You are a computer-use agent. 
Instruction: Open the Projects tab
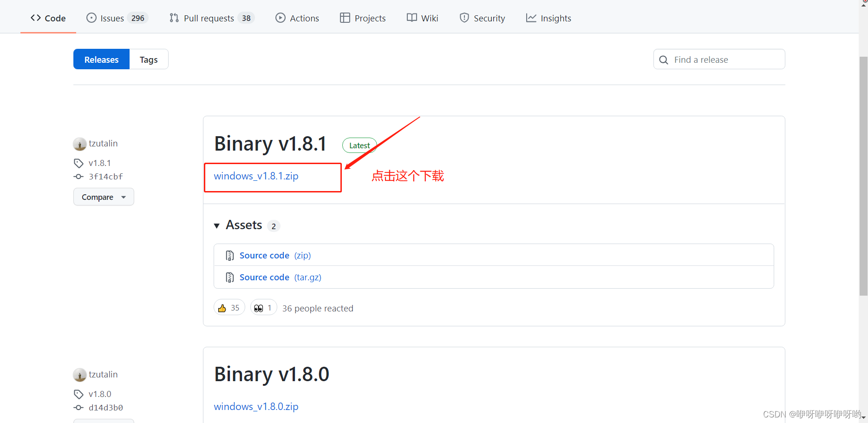click(363, 18)
